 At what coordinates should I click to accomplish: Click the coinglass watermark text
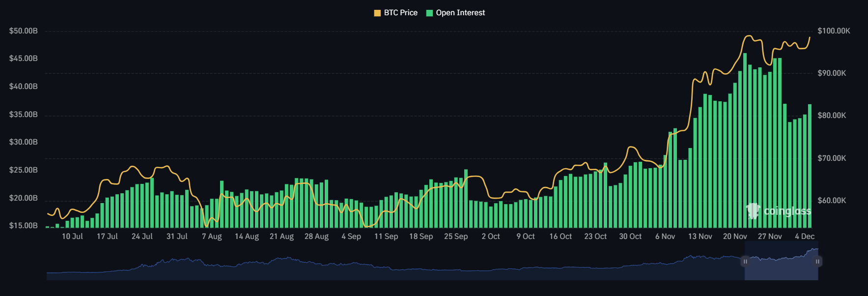[787, 211]
